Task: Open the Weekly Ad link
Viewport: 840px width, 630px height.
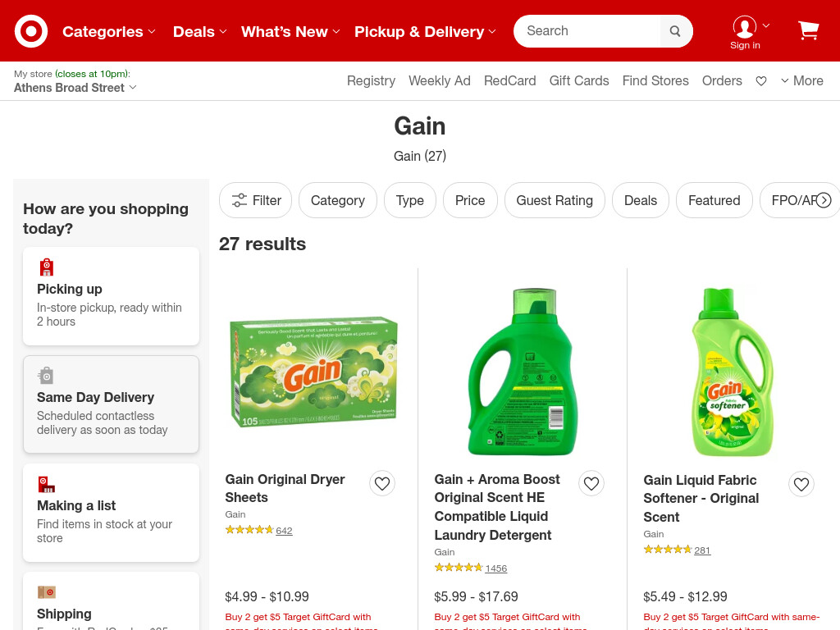Action: [440, 81]
